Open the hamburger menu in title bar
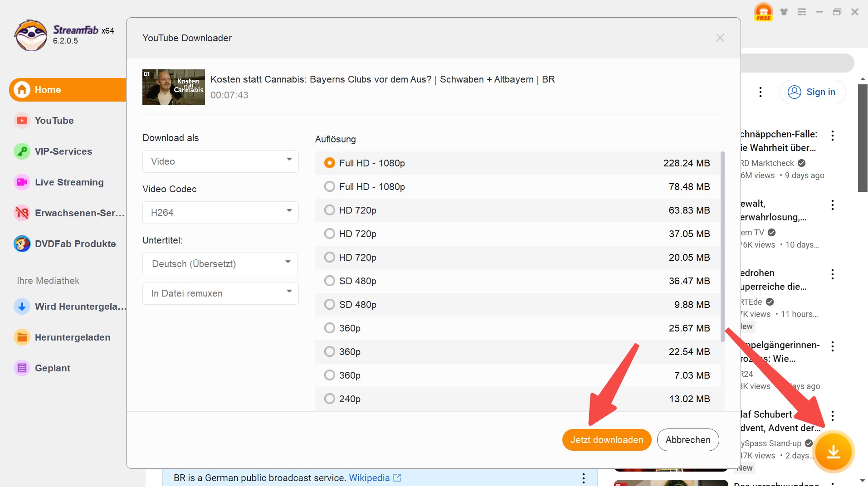The height and width of the screenshot is (487, 868). point(802,12)
